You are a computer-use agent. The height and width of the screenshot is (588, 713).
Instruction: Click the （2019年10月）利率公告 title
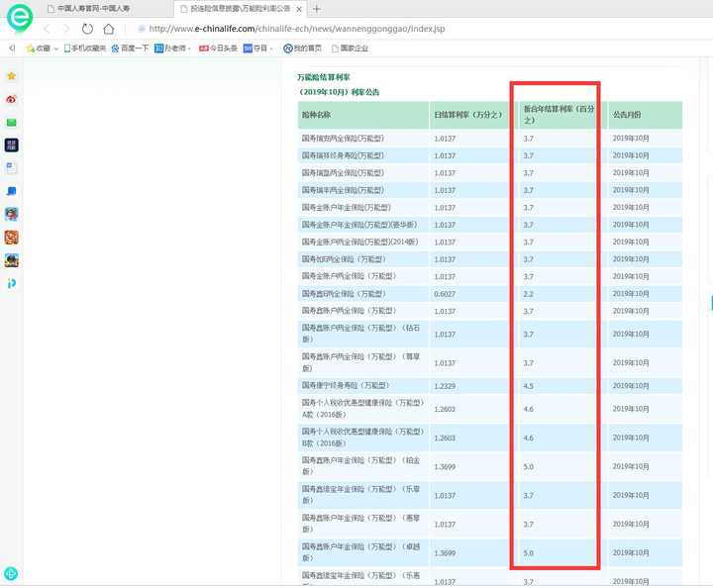coord(339,92)
